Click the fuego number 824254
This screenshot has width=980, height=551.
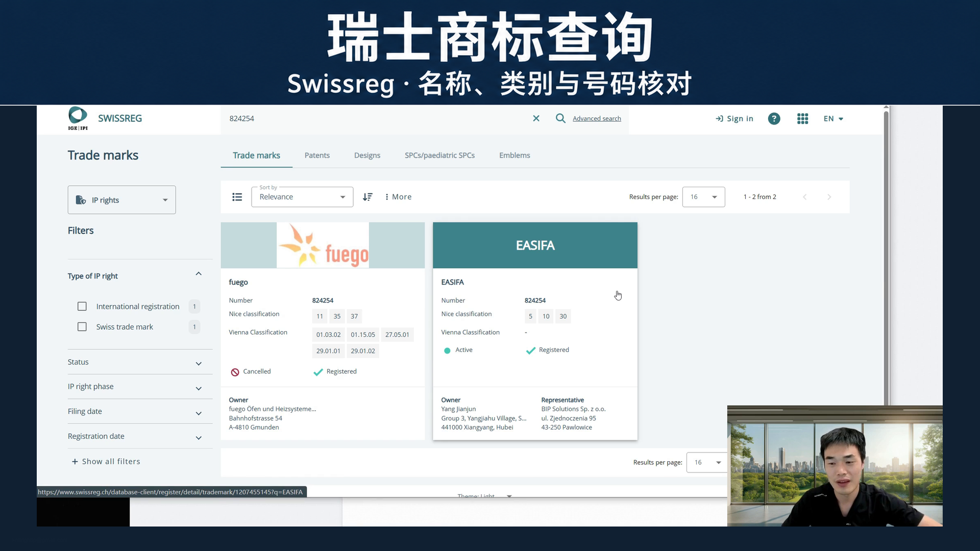[x=323, y=300]
